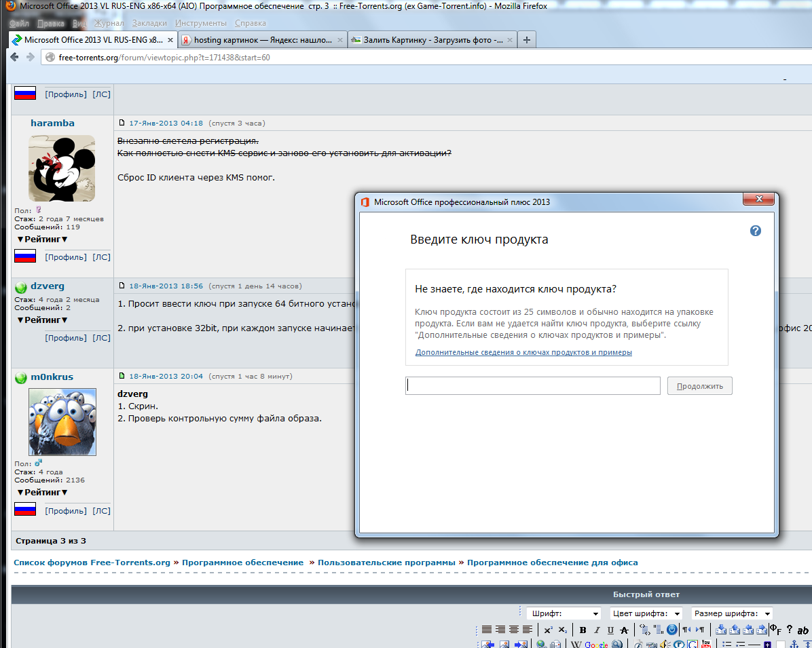Open the Журнал menu
Image resolution: width=812 pixels, height=648 pixels.
[109, 23]
